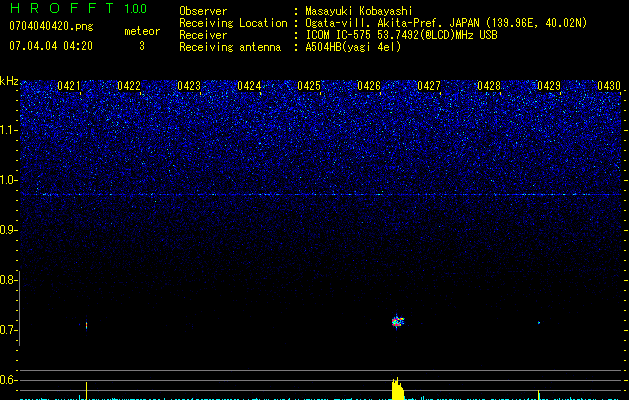Click the Receiver ICOM IC-575 value
The width and height of the screenshot is (629, 400).
tap(401, 35)
